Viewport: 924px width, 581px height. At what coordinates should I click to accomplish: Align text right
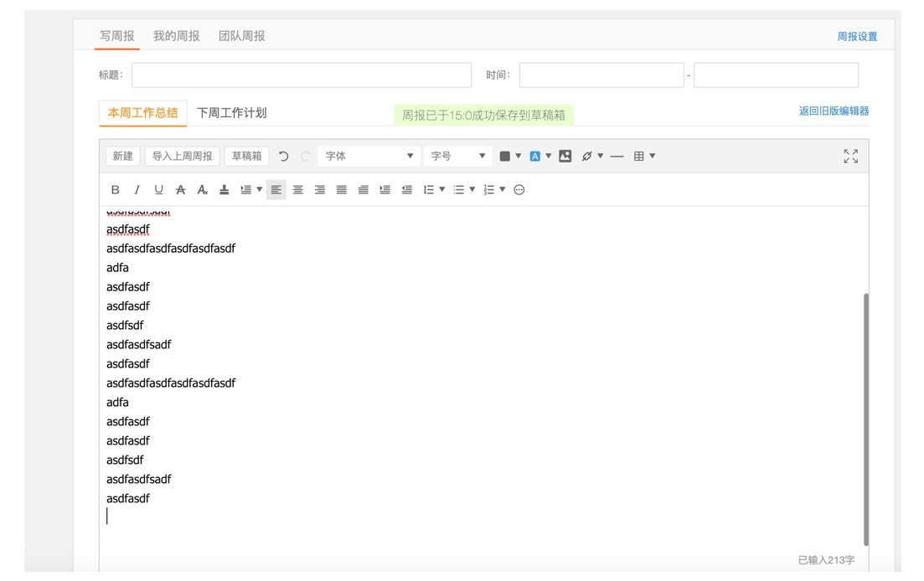(x=319, y=189)
